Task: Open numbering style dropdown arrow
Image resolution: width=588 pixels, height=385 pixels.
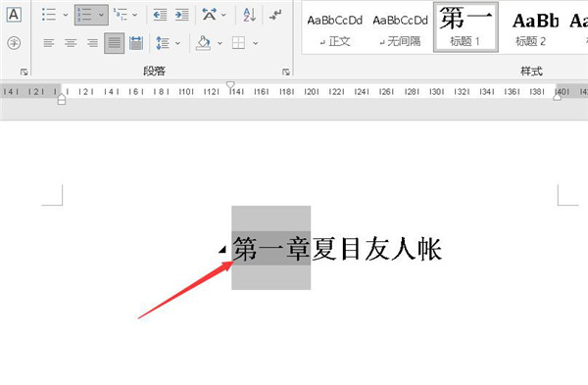Action: coord(101,15)
